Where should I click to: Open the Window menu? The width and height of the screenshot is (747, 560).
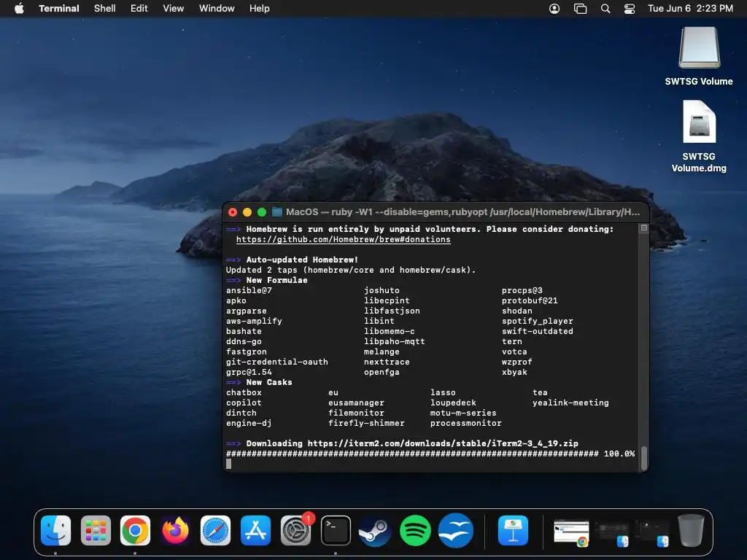217,9
